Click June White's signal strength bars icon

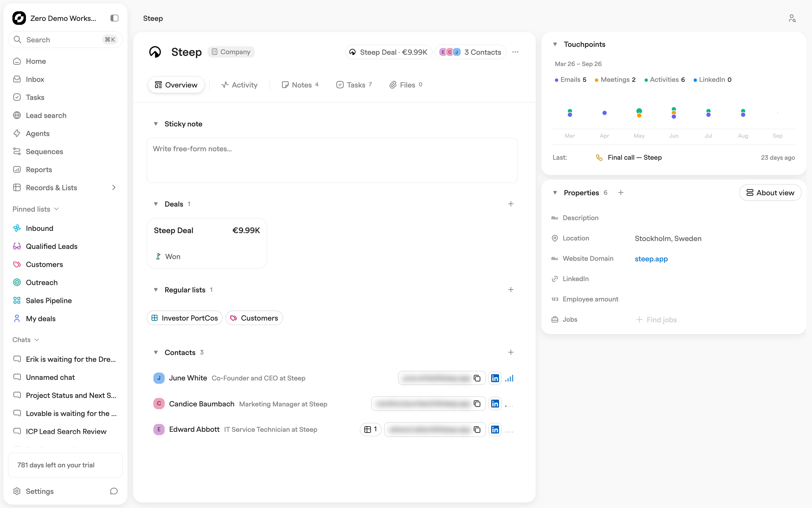(x=509, y=378)
